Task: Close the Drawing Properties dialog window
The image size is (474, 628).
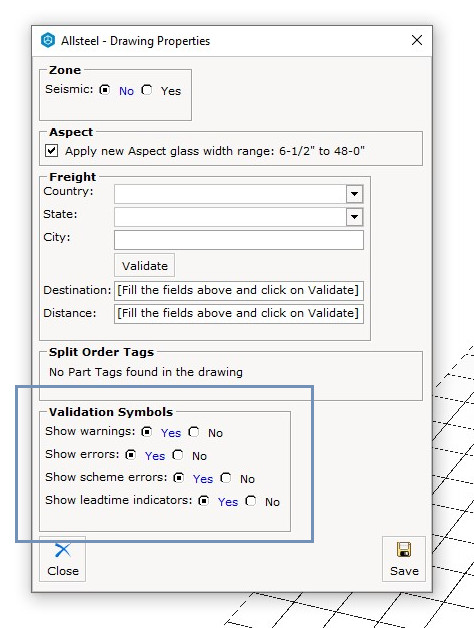Action: tap(417, 40)
